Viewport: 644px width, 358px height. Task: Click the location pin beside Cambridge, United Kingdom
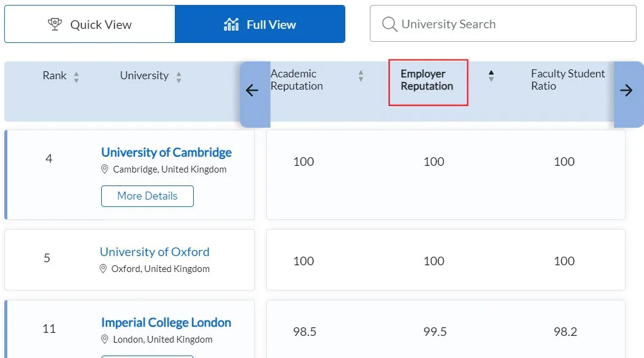pos(105,169)
